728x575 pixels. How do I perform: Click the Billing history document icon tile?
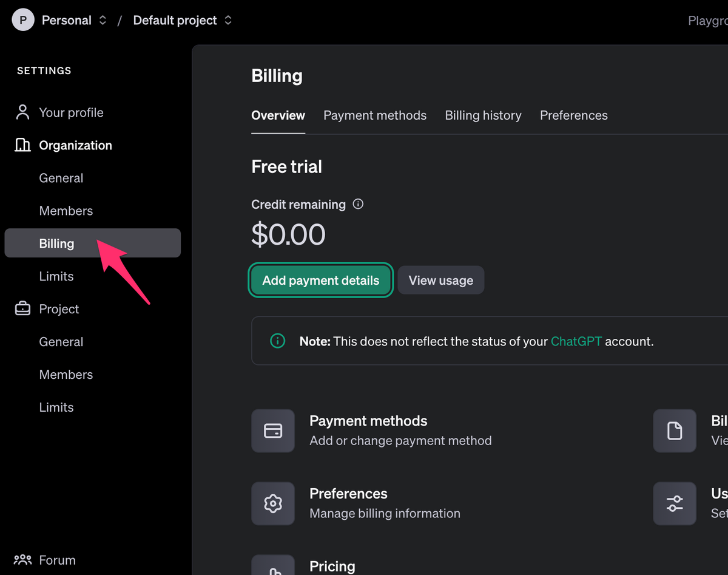coord(674,430)
